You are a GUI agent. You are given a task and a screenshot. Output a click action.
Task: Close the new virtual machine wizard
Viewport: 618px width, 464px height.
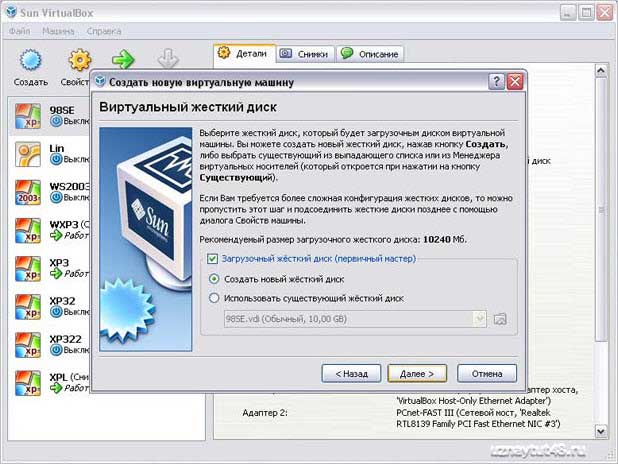(515, 82)
